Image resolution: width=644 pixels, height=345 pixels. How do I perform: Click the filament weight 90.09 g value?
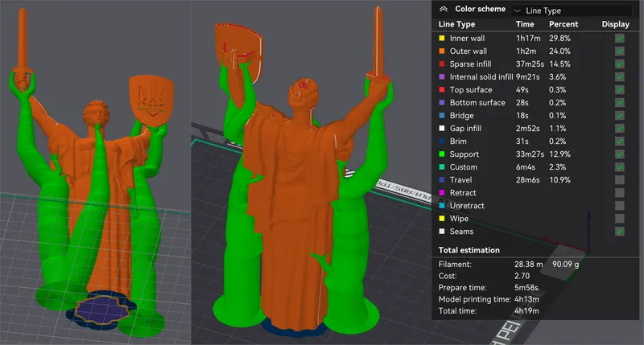click(566, 265)
